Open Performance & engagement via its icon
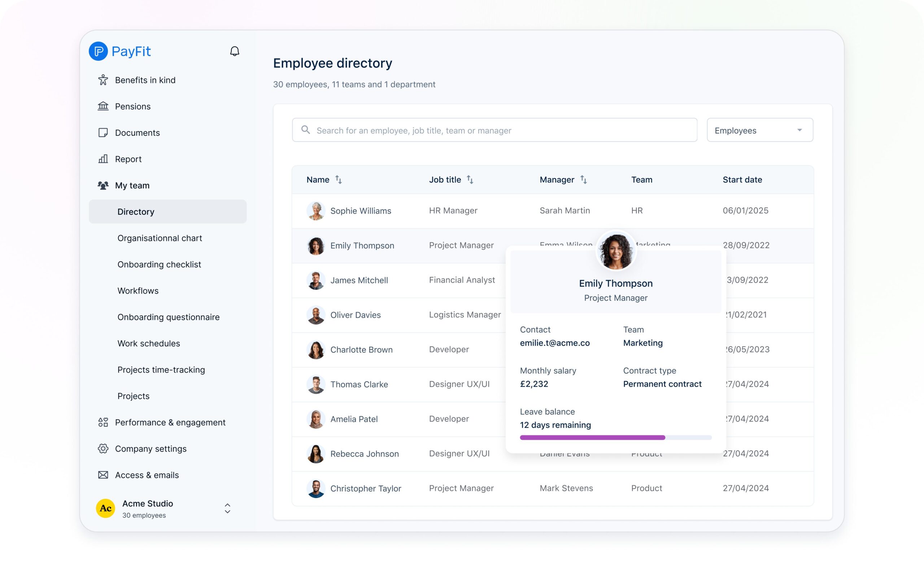The width and height of the screenshot is (924, 563). coord(103,423)
